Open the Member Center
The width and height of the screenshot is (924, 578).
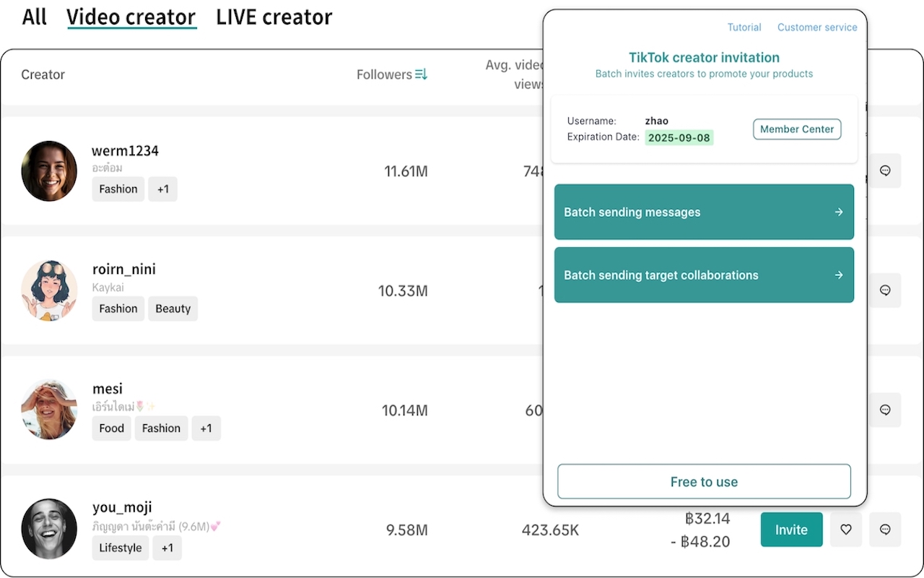pos(797,129)
